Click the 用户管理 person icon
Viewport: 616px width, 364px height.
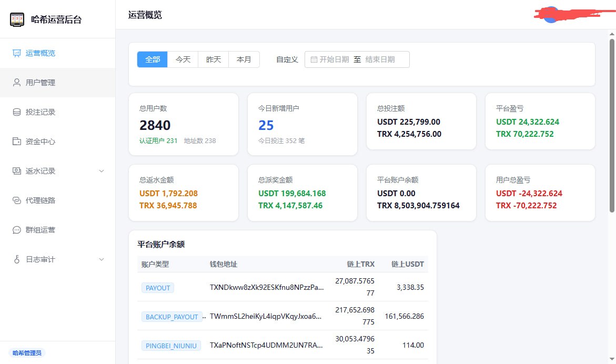click(x=16, y=83)
